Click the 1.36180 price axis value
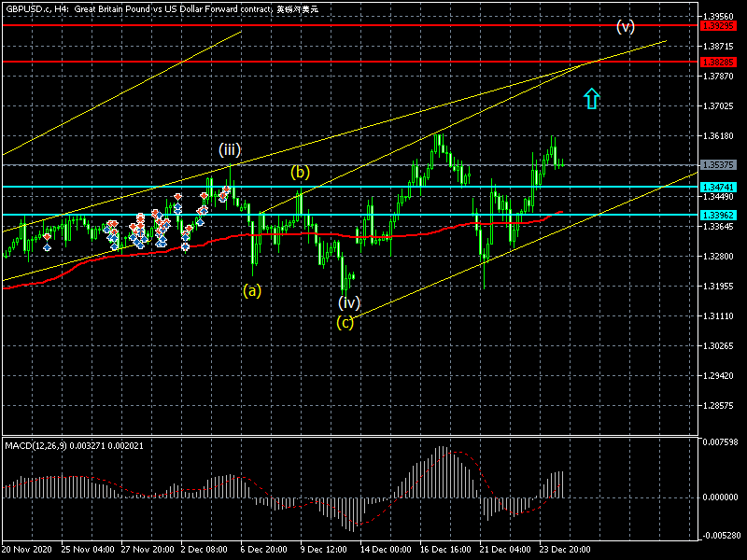Image resolution: width=747 pixels, height=560 pixels. [718, 136]
